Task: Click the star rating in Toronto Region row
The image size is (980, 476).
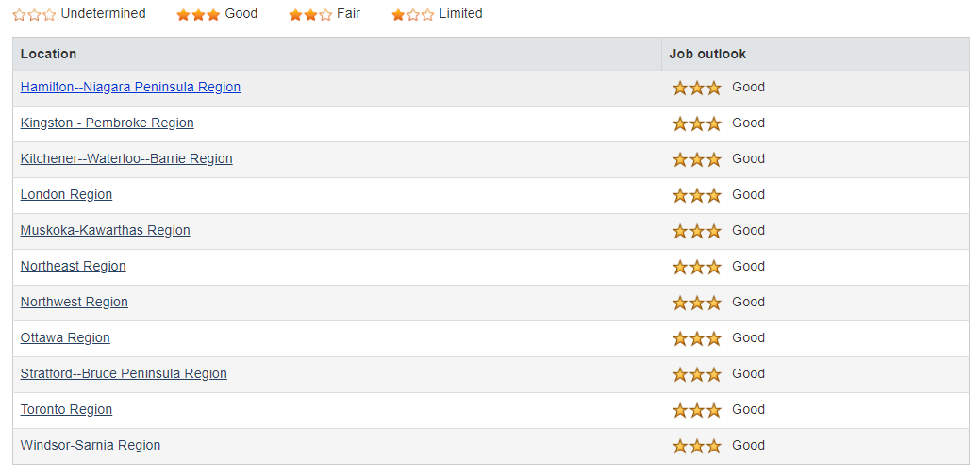Action: (697, 410)
